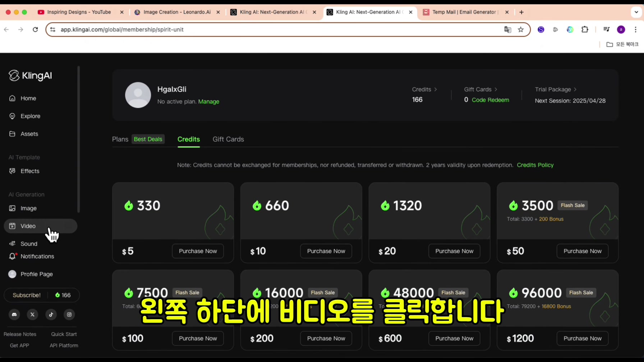The image size is (644, 362).
Task: Reload the page
Action: pos(35,29)
